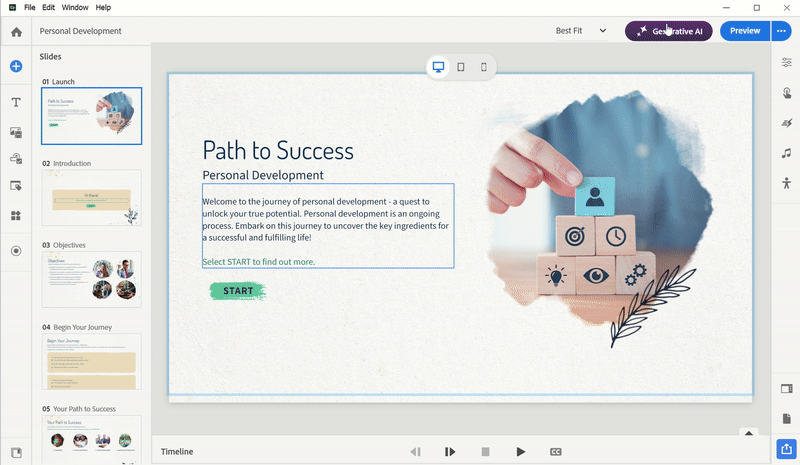
Task: Click the blue Share icon
Action: tap(787, 449)
